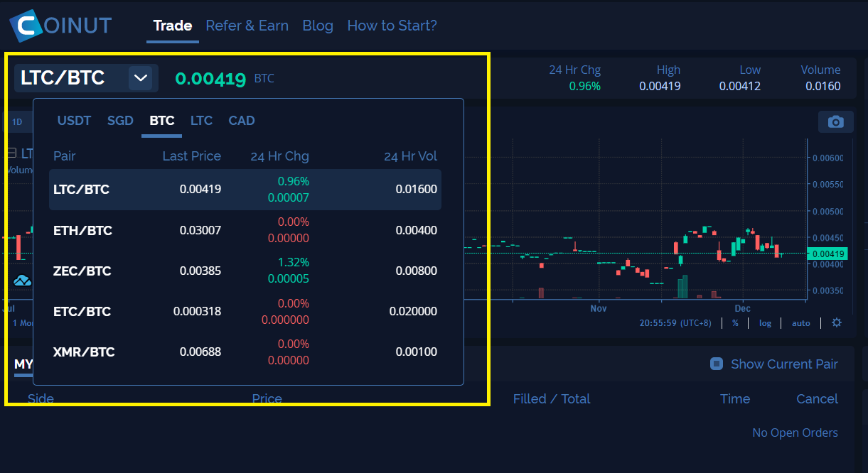Click the chart clock 20:55:59 (UTC+8)

(x=675, y=323)
